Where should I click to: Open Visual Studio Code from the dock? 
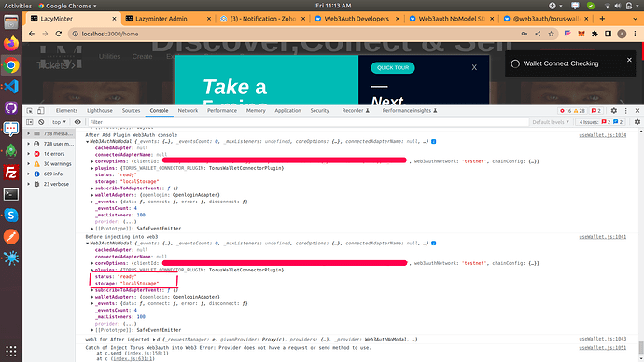(11, 87)
